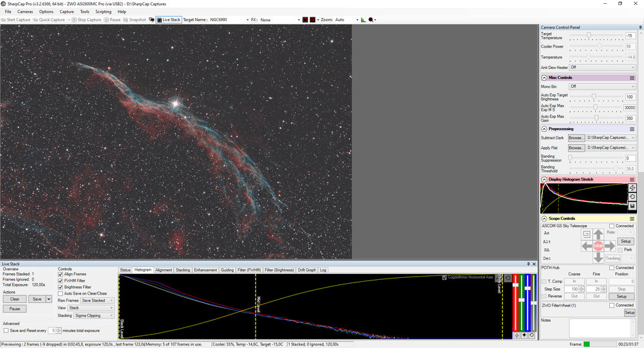Toggle the Brightness Filter checkbox
Viewport: 644px width, 348px height.
click(61, 288)
